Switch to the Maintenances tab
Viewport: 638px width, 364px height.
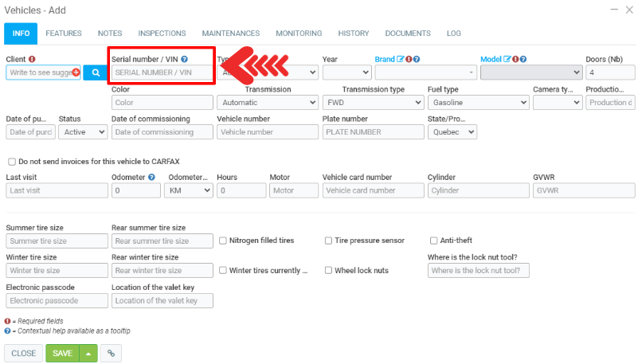point(230,33)
